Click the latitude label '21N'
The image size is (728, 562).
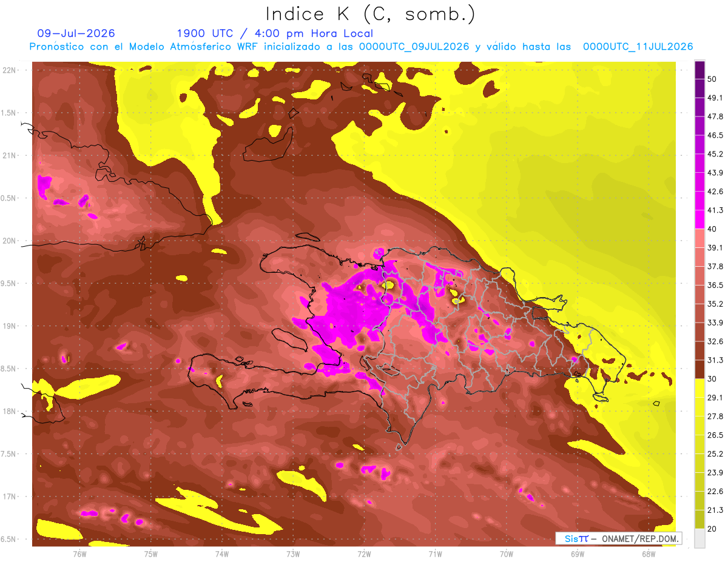pos(9,155)
